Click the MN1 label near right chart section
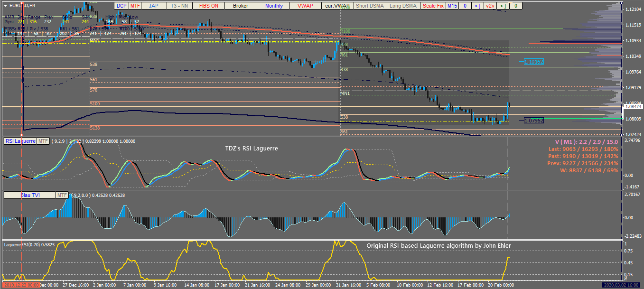This screenshot has width=644, height=289. click(x=345, y=93)
